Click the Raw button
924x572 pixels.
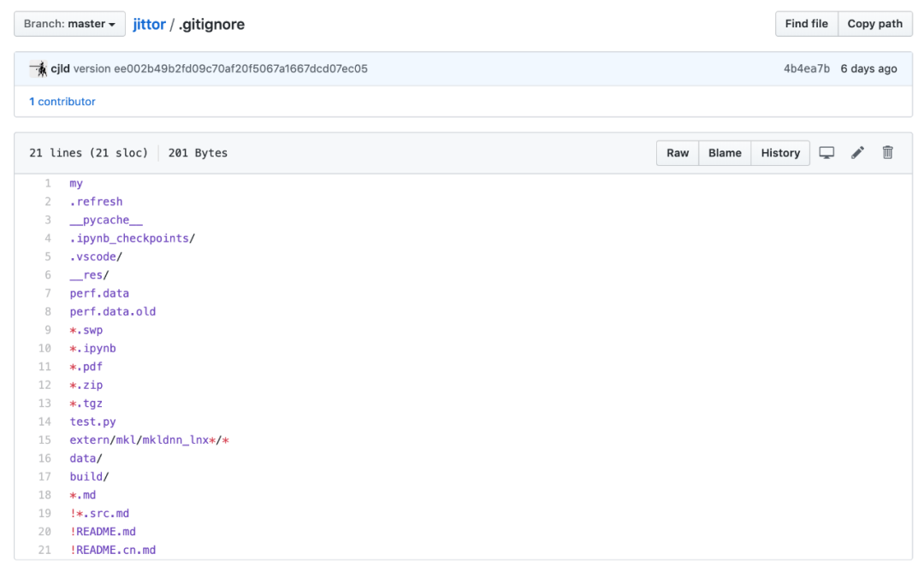coord(678,153)
